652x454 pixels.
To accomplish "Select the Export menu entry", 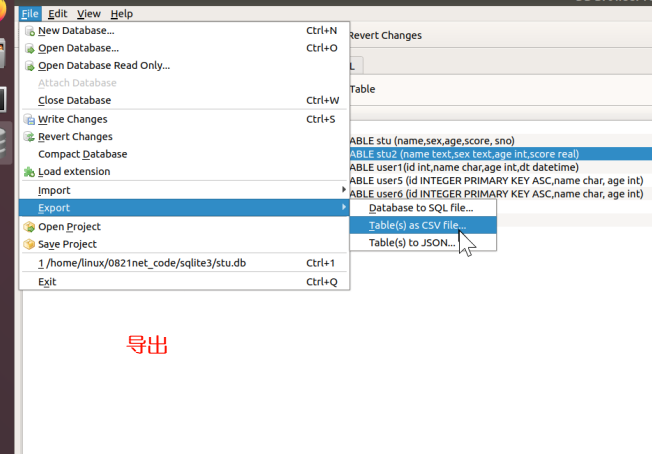I will [x=184, y=207].
